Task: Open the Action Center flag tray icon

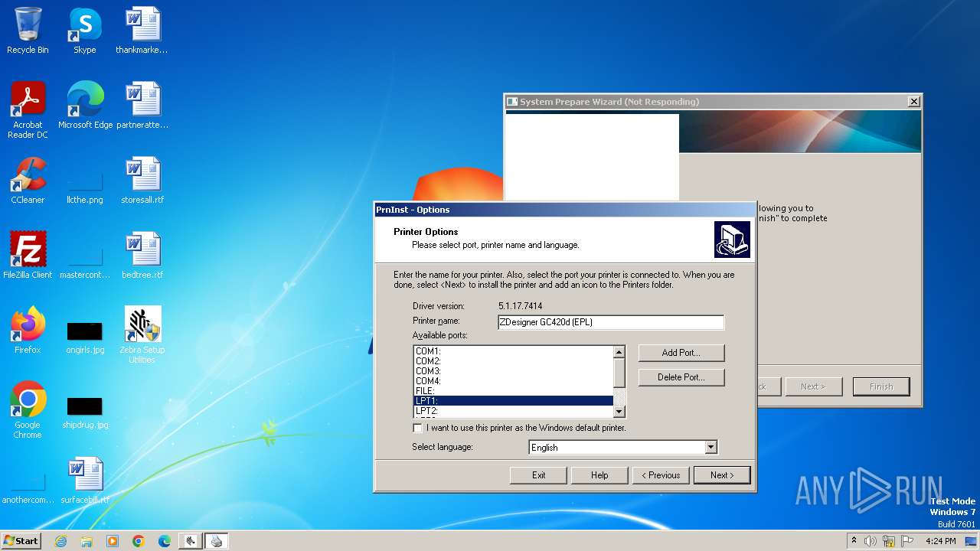Action: click(907, 541)
